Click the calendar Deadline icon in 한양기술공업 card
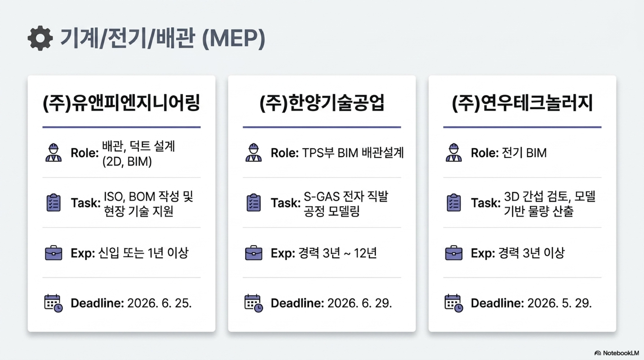 coord(254,303)
